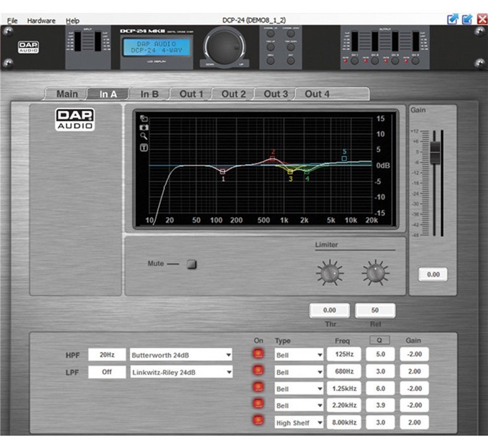Toggle the On LED for the 125Hz band

tap(259, 355)
